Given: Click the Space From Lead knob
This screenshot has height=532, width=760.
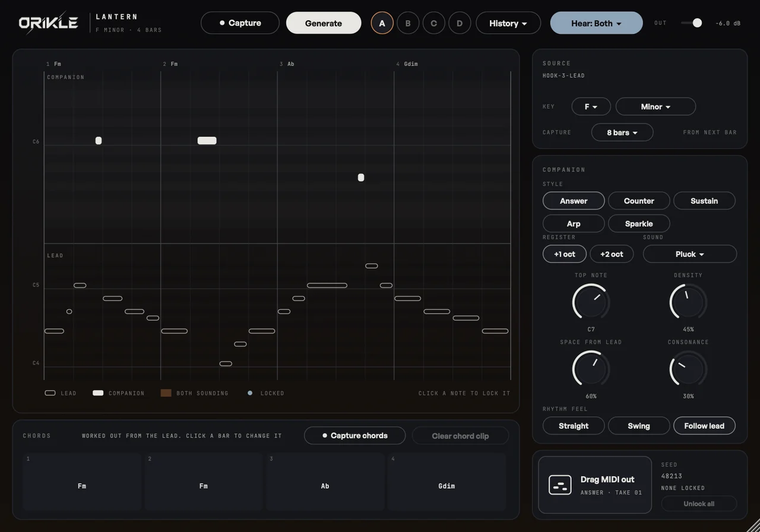Looking at the screenshot, I should pos(591,369).
